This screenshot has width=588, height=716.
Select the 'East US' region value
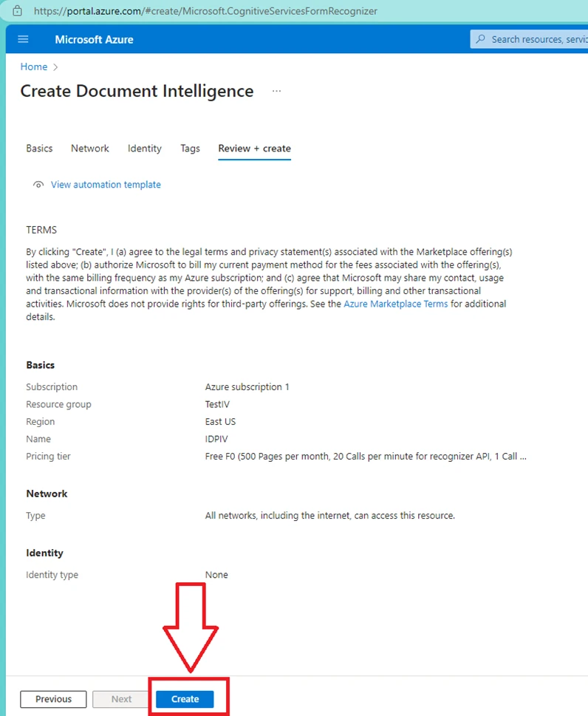(220, 421)
